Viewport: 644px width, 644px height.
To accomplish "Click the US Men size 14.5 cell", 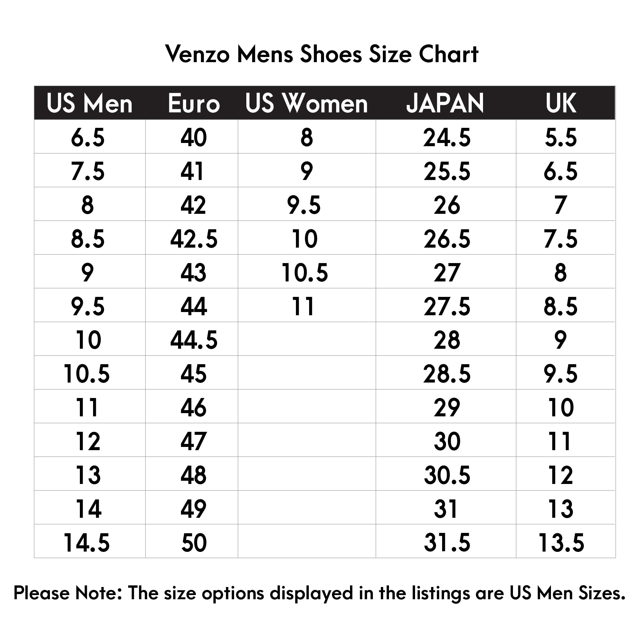I will coord(87,543).
